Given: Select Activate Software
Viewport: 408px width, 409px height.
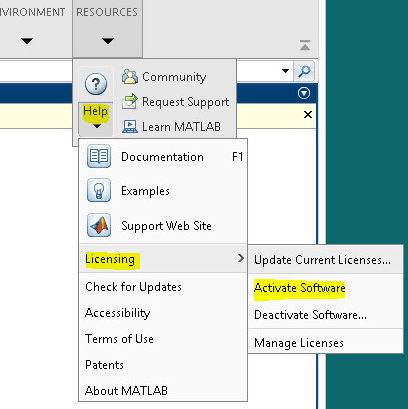Looking at the screenshot, I should (x=299, y=288).
